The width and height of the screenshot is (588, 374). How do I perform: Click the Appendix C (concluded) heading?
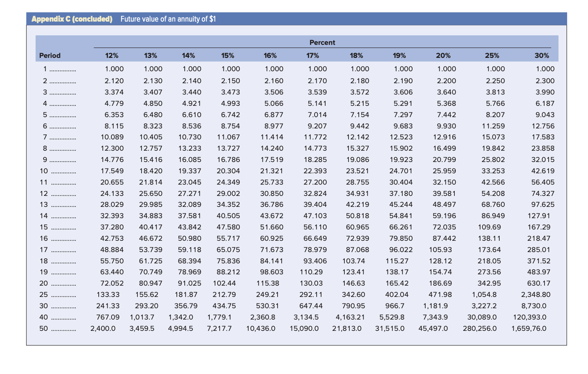coord(72,19)
